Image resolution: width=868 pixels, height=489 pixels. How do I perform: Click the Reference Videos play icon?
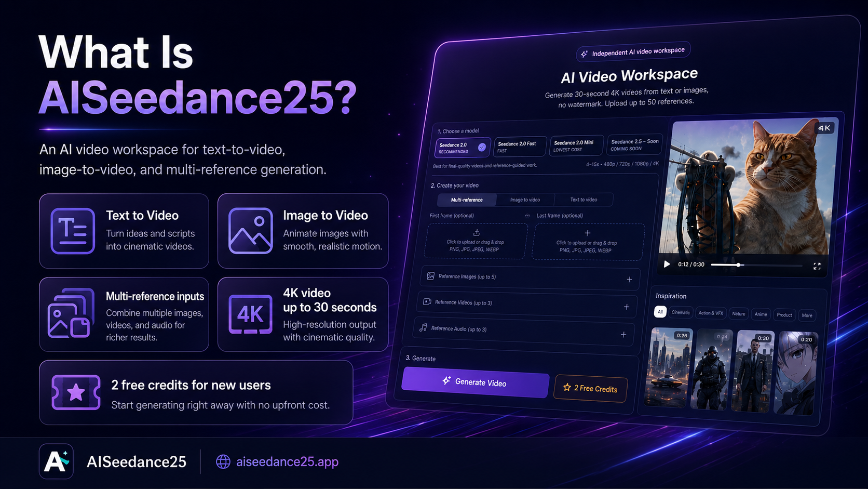[427, 301]
